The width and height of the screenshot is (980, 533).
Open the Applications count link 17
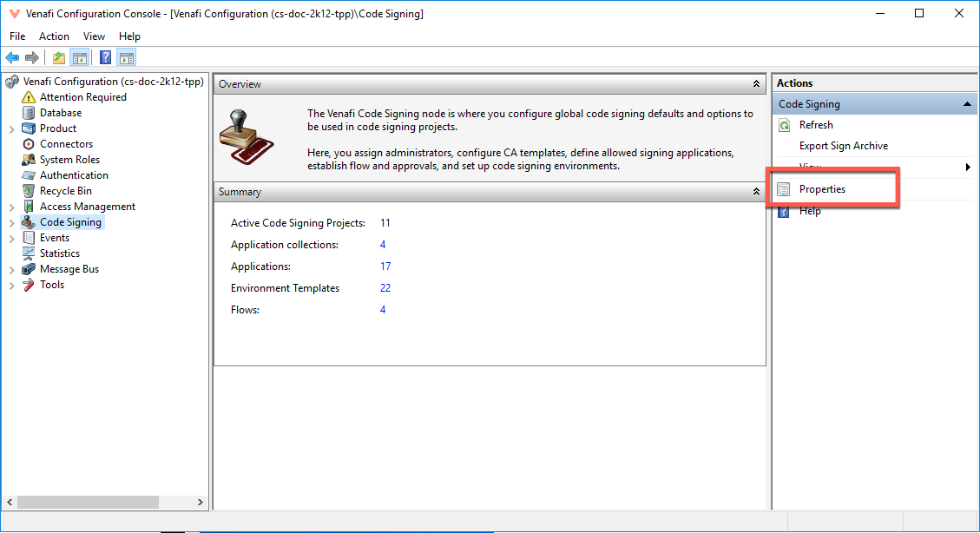[385, 266]
